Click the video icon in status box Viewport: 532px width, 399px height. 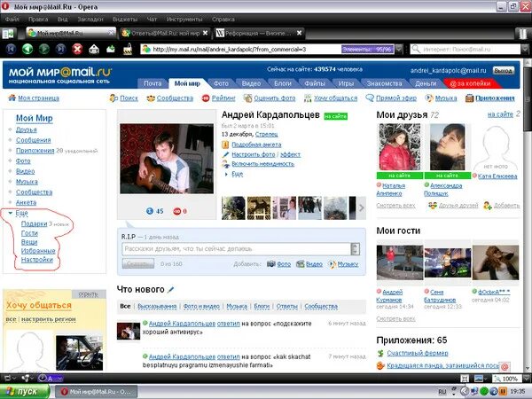coord(301,264)
